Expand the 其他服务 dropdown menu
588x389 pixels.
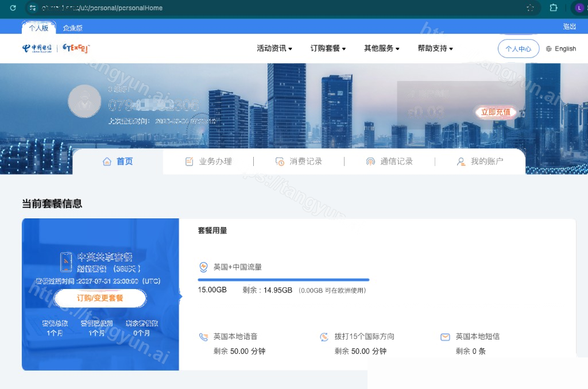pyautogui.click(x=381, y=48)
